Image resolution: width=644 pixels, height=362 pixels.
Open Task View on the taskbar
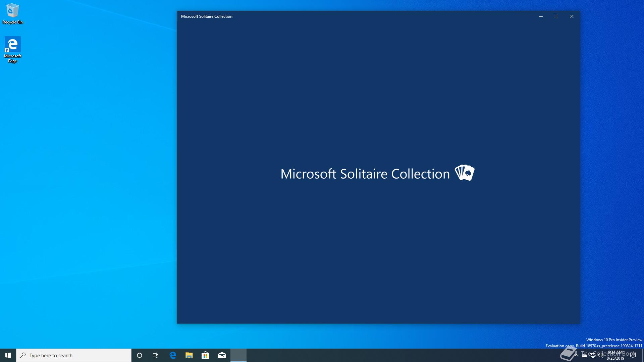pos(156,355)
